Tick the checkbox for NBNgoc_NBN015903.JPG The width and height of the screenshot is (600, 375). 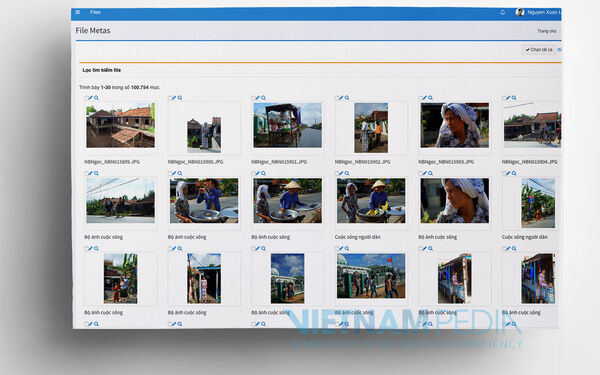click(420, 98)
